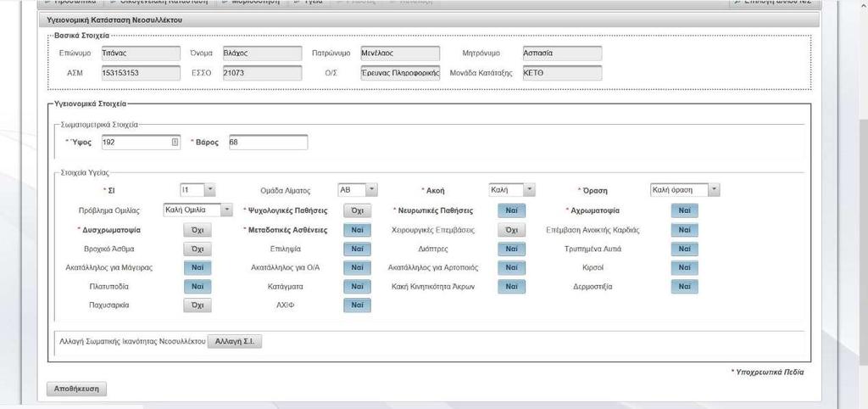The width and height of the screenshot is (868, 409).
Task: Open the Πρόβλημα Ομιλίας dropdown
Action: (x=198, y=210)
